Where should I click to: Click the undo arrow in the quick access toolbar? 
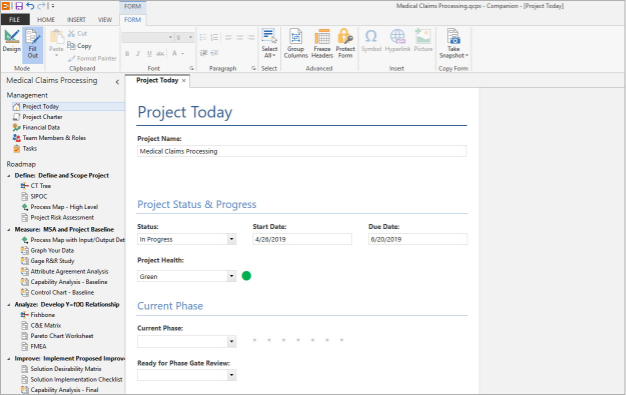[30, 6]
